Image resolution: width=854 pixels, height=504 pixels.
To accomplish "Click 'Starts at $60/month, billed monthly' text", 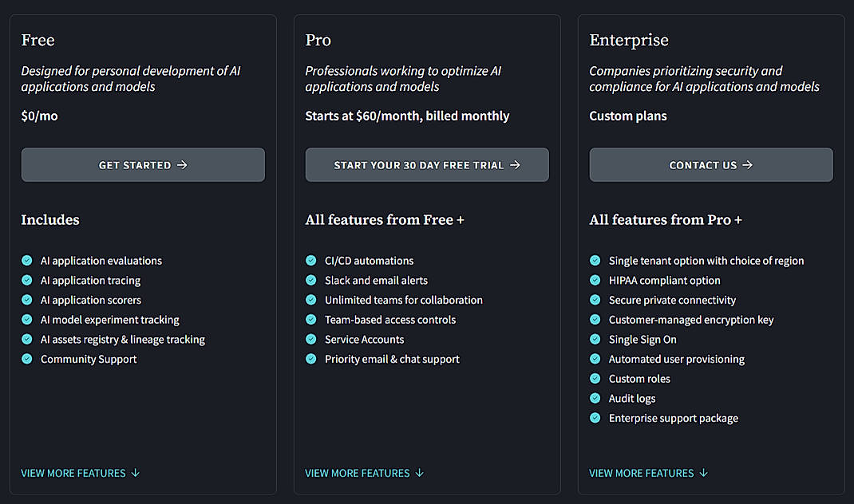I will [407, 116].
